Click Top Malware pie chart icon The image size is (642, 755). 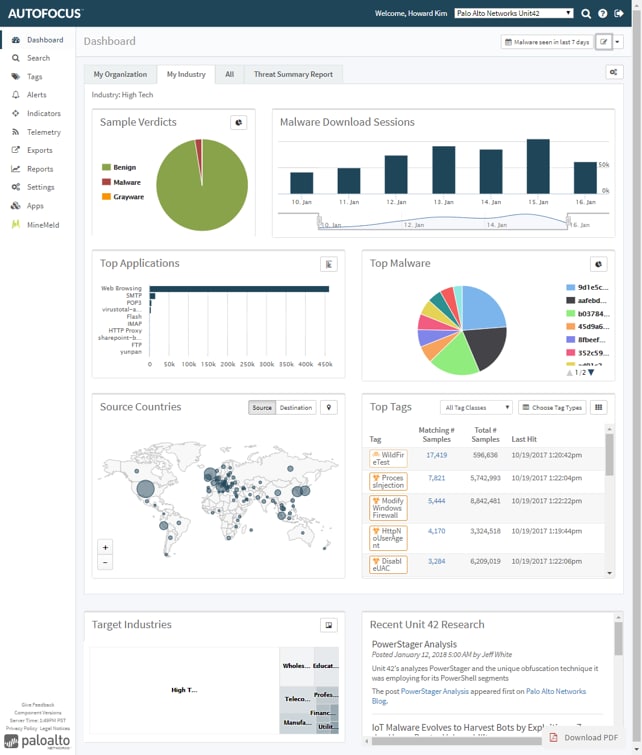pos(598,264)
